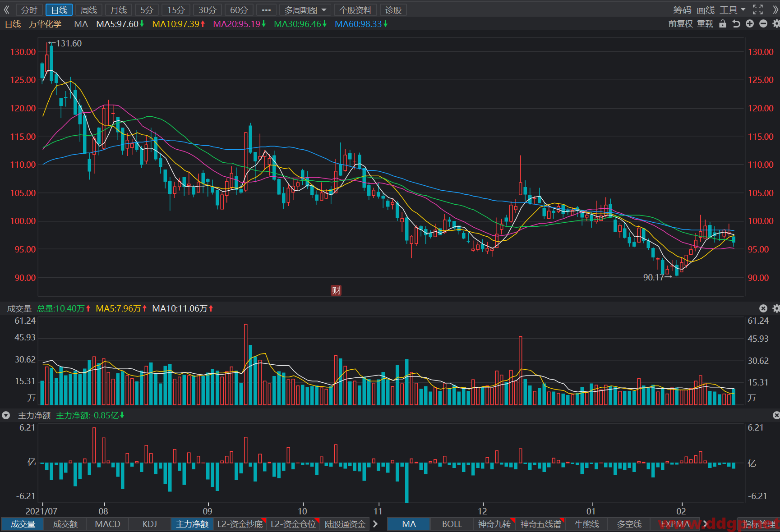Click 主力净额:-0.85亿 value label

pos(90,415)
